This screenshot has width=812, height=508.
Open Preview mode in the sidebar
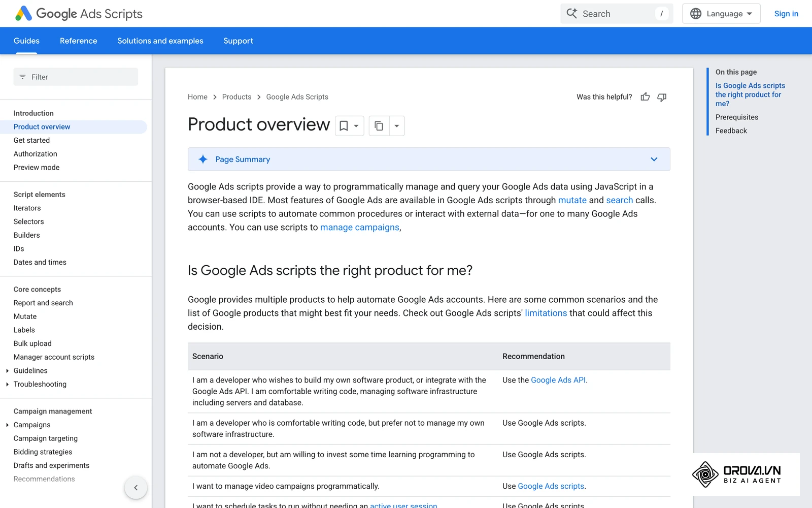pyautogui.click(x=37, y=168)
